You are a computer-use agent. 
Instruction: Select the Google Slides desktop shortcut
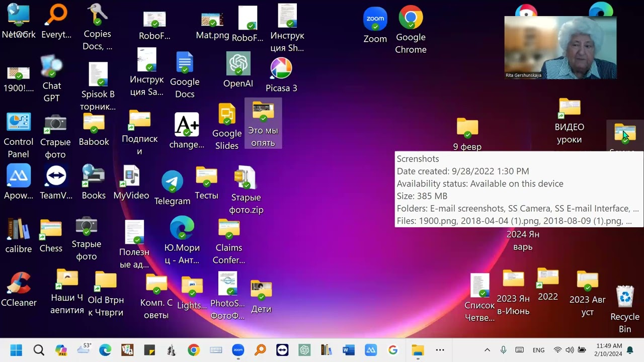point(227,127)
